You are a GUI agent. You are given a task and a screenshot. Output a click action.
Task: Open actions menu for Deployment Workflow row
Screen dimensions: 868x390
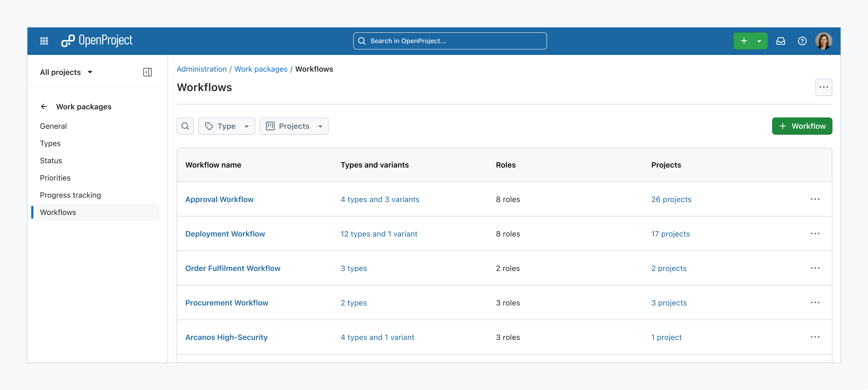coord(815,234)
